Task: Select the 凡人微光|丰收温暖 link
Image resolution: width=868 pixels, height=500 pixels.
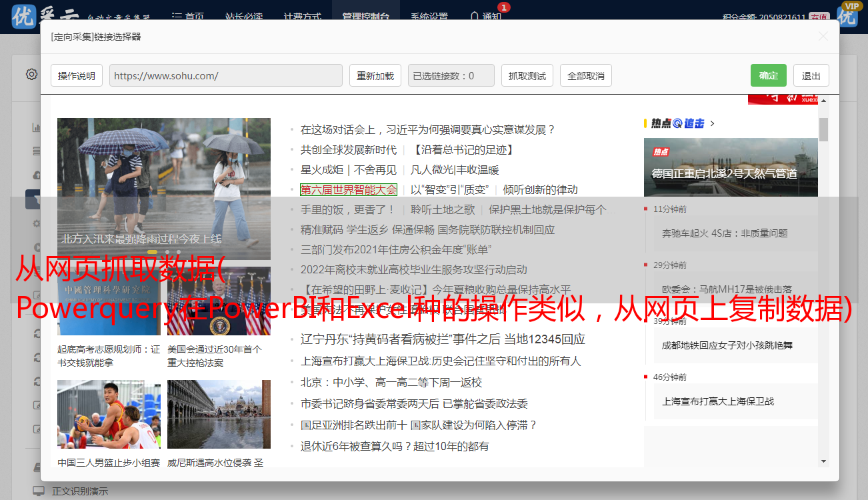Action: pyautogui.click(x=455, y=169)
